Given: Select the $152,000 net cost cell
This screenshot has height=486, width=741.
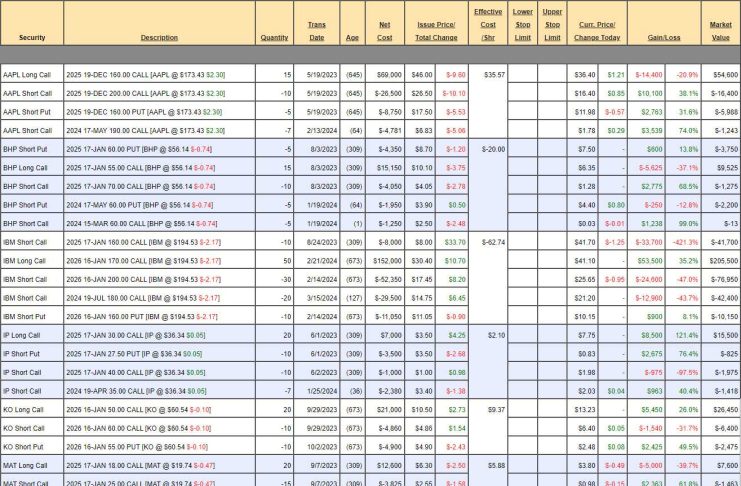Looking at the screenshot, I should (x=386, y=260).
